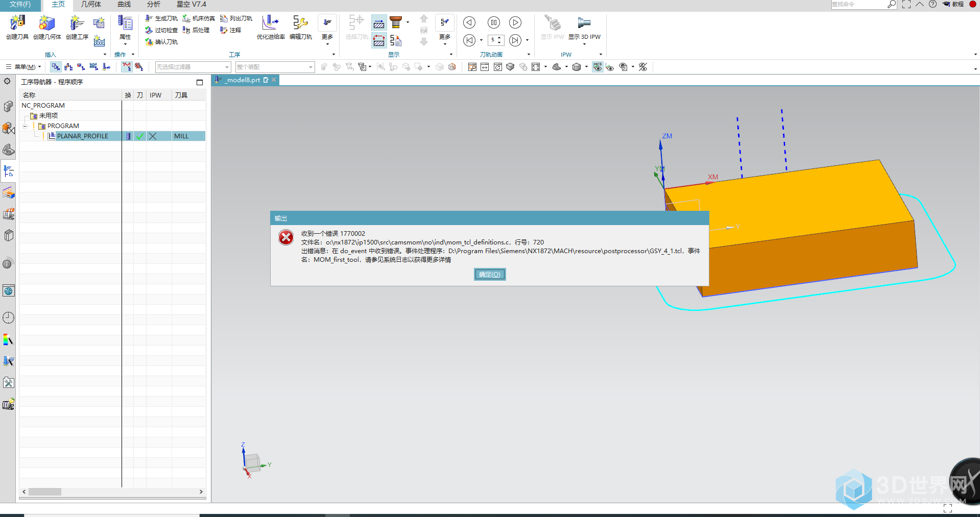Switch to the 几何体 ribbon tab
The width and height of the screenshot is (980, 517).
91,4
